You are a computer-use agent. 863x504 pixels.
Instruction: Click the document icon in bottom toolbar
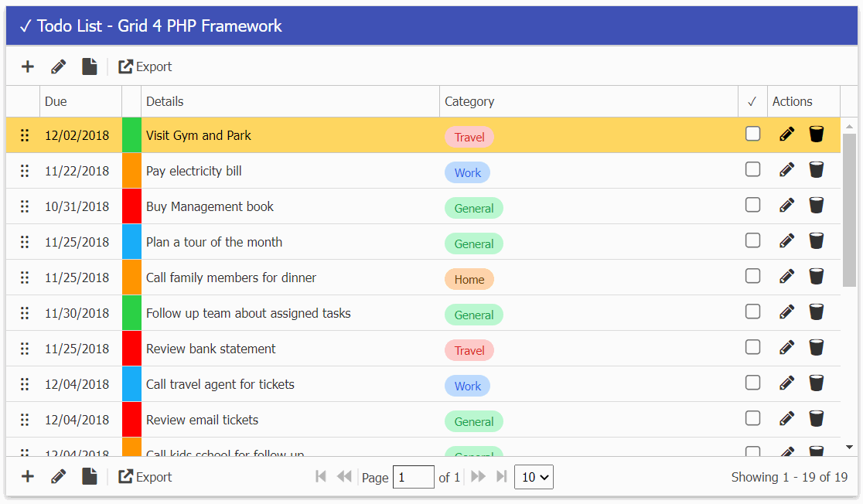(x=90, y=477)
